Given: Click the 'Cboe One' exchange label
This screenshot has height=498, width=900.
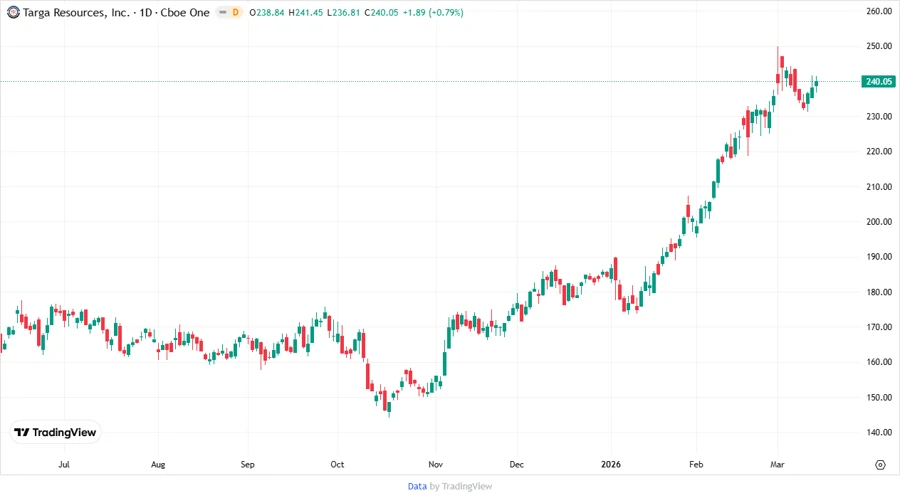Looking at the screenshot, I should pyautogui.click(x=185, y=12).
